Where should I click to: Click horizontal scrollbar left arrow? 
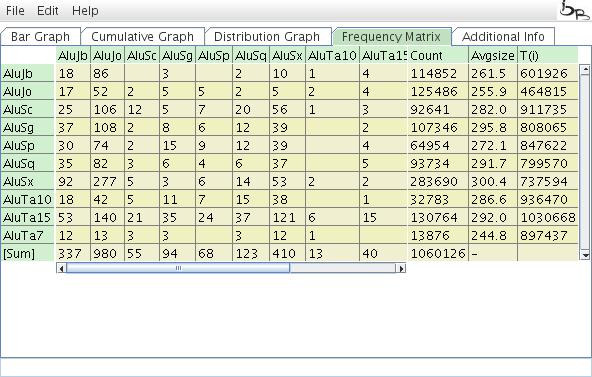61,268
